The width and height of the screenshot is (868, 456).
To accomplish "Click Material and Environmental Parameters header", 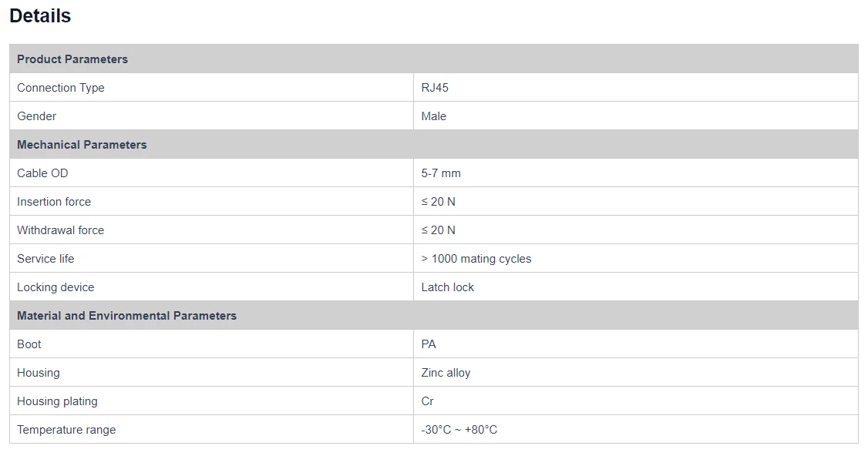I will [x=126, y=316].
